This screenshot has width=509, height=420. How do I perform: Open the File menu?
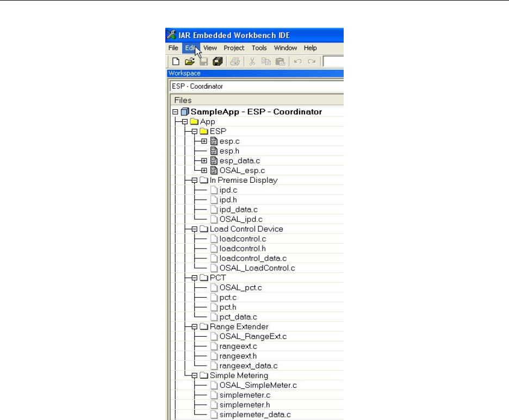tap(173, 48)
